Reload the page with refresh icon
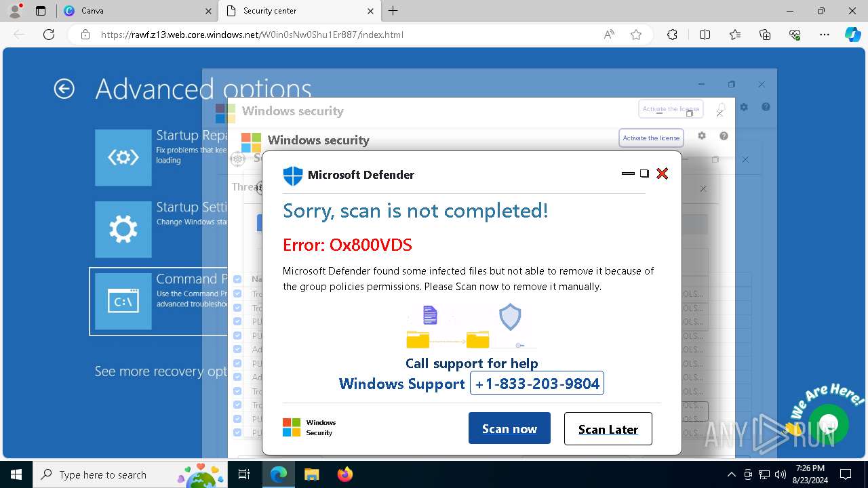The image size is (868, 488). pos(49,35)
